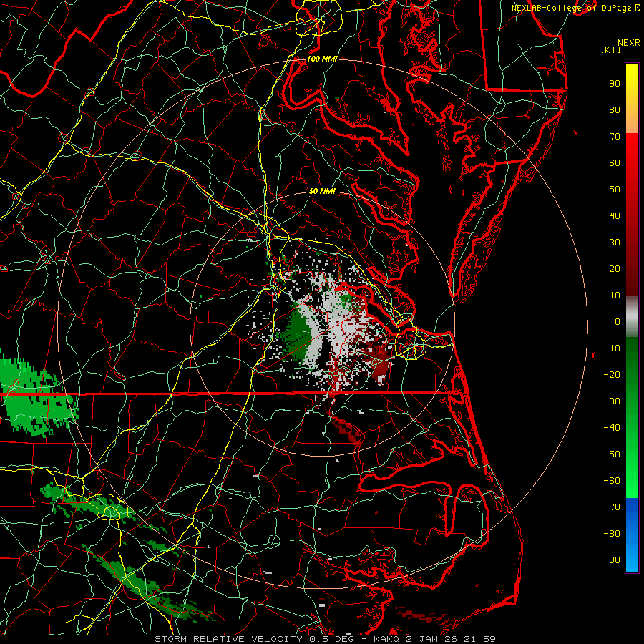Select the -80 value on the velocity scale
This screenshot has height=644, width=644.
(612, 534)
